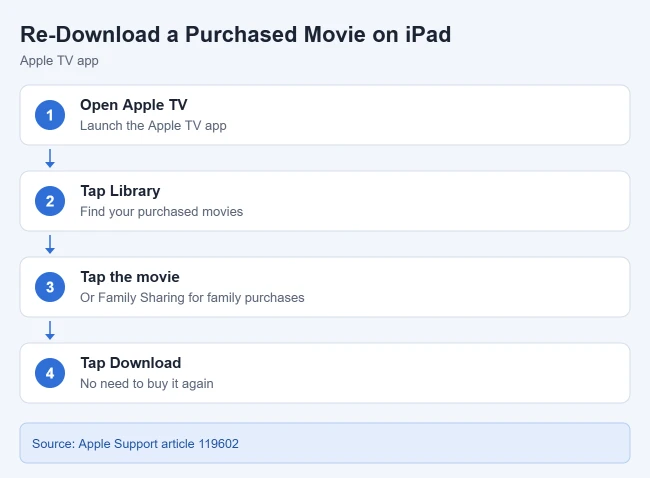
Task: Select the 'Tap Download' step title
Action: pos(131,363)
